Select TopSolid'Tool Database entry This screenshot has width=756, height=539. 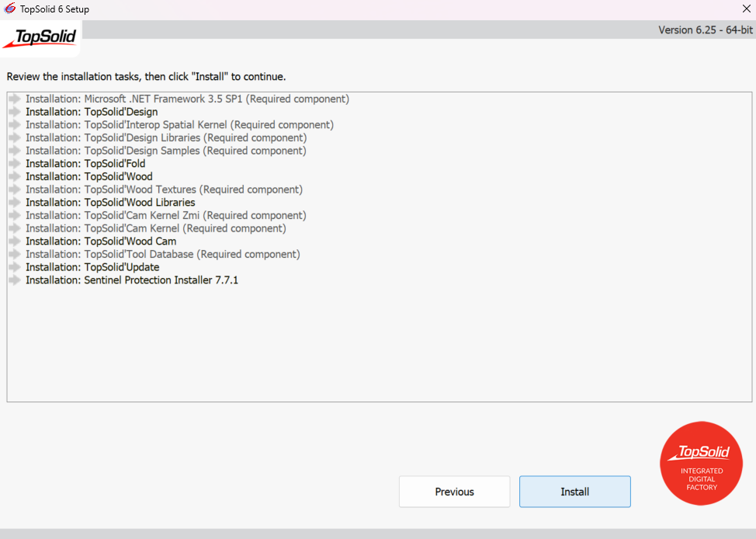pos(162,255)
